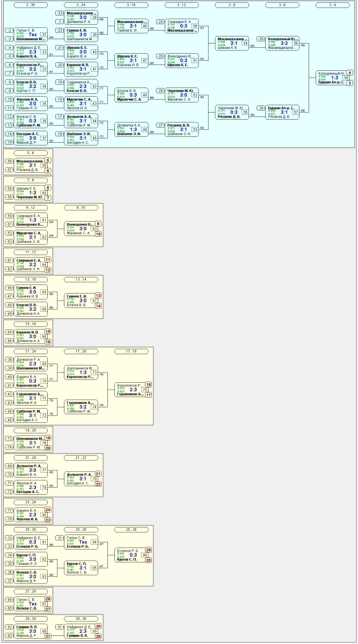Click place badge 4 beside Колодяжный
Viewport: 358px width, 644px height.
[x=349, y=73]
